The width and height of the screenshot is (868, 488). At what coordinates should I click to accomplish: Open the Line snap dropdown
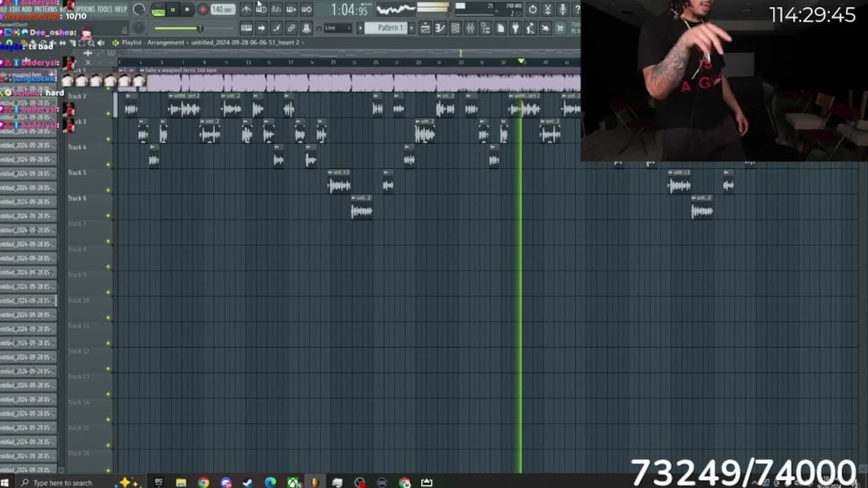pyautogui.click(x=337, y=28)
